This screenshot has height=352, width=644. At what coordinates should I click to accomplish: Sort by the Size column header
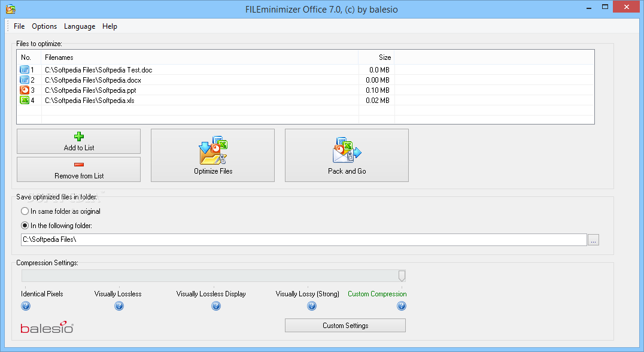coord(376,57)
